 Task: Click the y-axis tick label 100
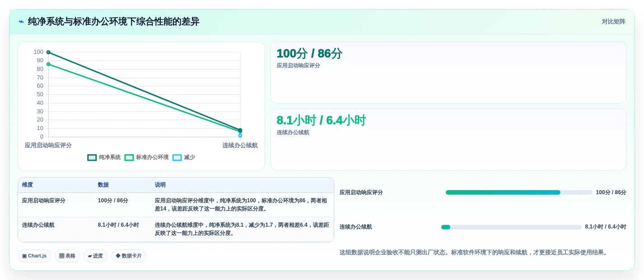tap(38, 52)
